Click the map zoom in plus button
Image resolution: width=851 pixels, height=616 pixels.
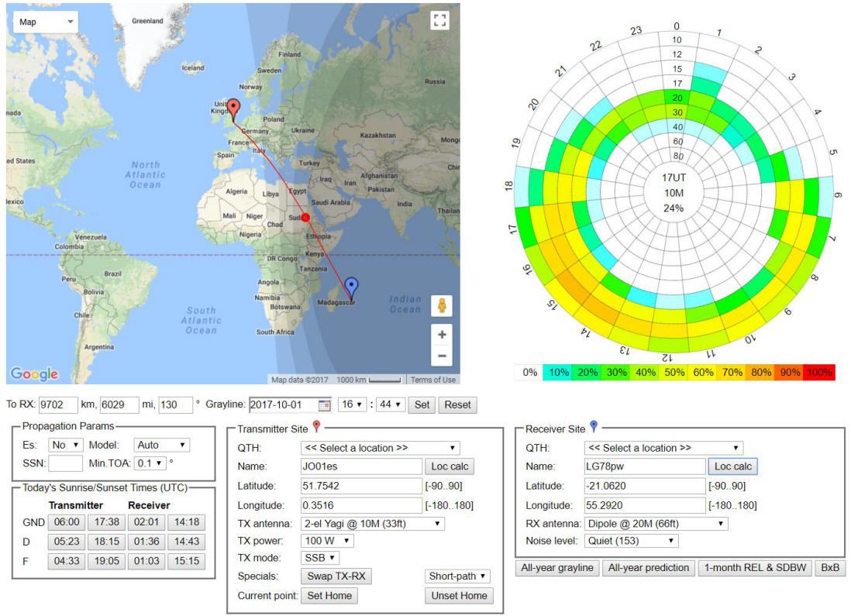442,335
